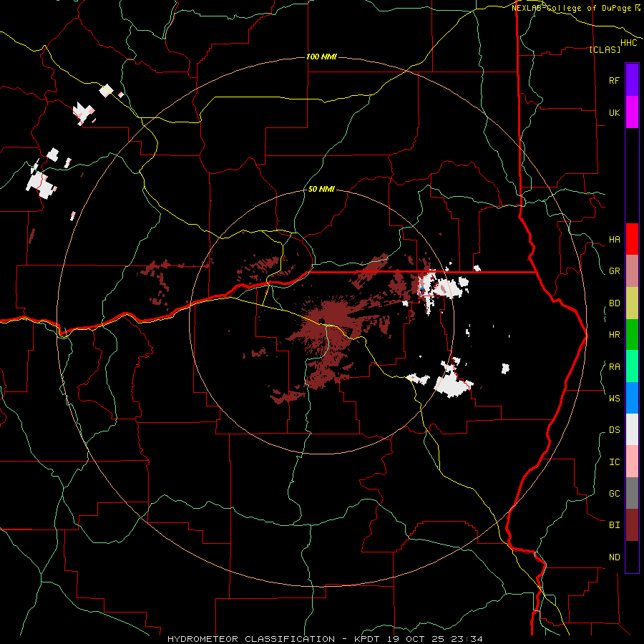Click the 100 NMI range ring label

point(321,57)
